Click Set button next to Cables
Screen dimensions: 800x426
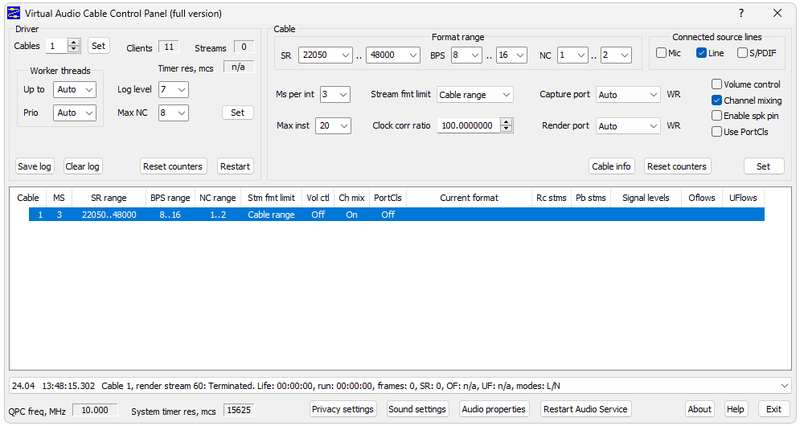point(98,46)
